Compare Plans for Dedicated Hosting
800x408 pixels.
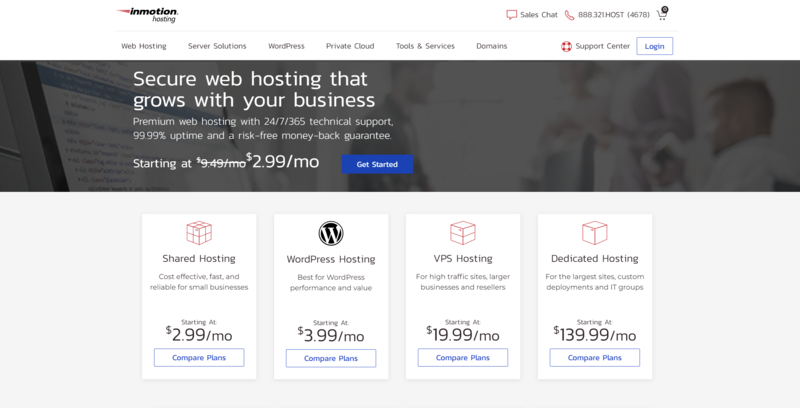tap(595, 358)
